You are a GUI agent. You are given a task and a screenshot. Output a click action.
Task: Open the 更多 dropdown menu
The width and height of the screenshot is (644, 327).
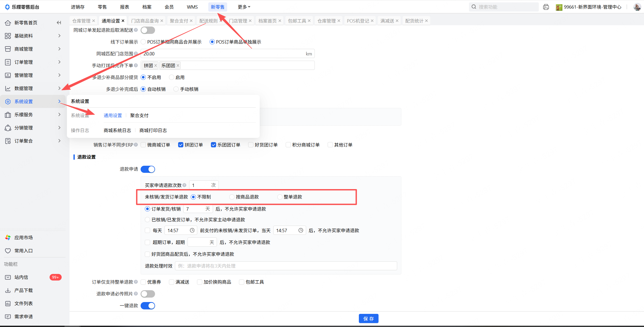[244, 7]
